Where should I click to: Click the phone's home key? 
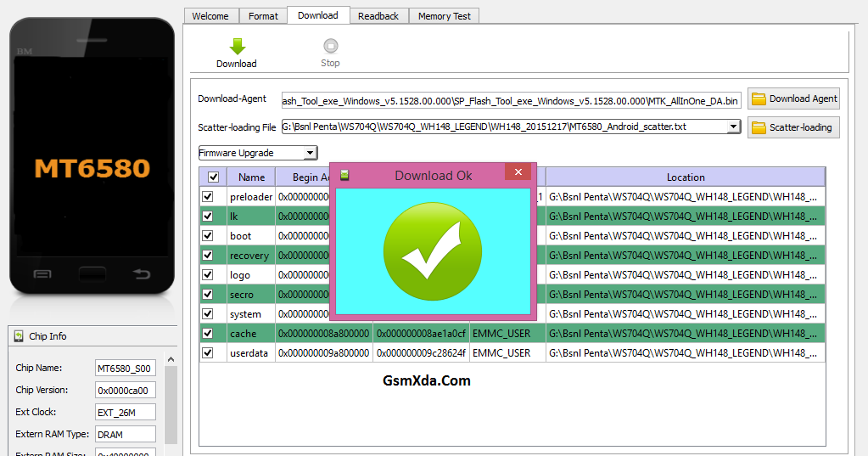(92, 273)
